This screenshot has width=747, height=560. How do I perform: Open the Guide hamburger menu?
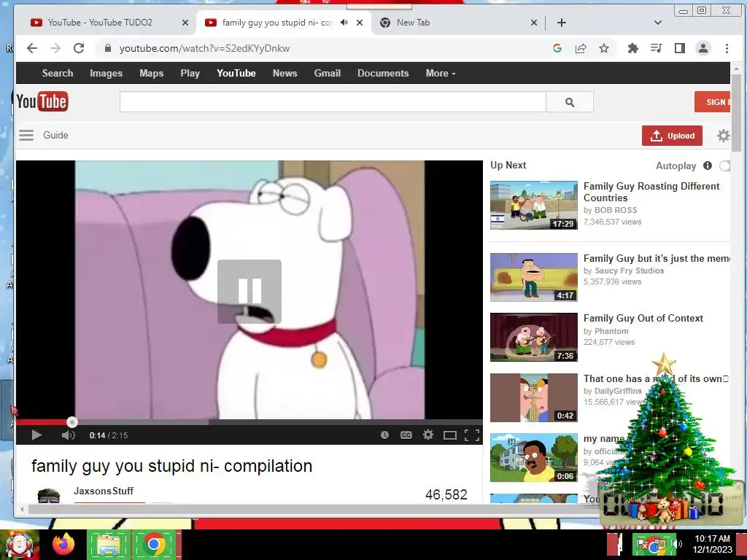pos(26,135)
